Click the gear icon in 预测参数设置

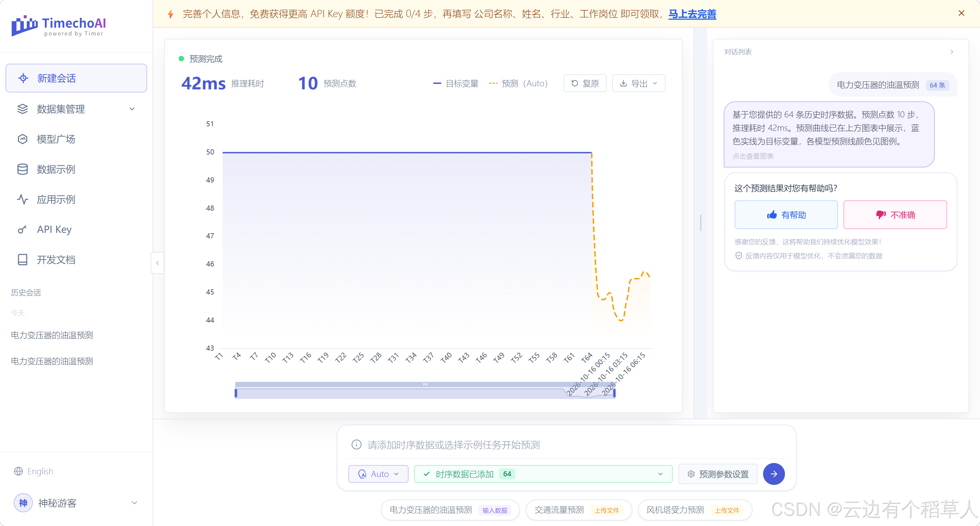pyautogui.click(x=691, y=474)
